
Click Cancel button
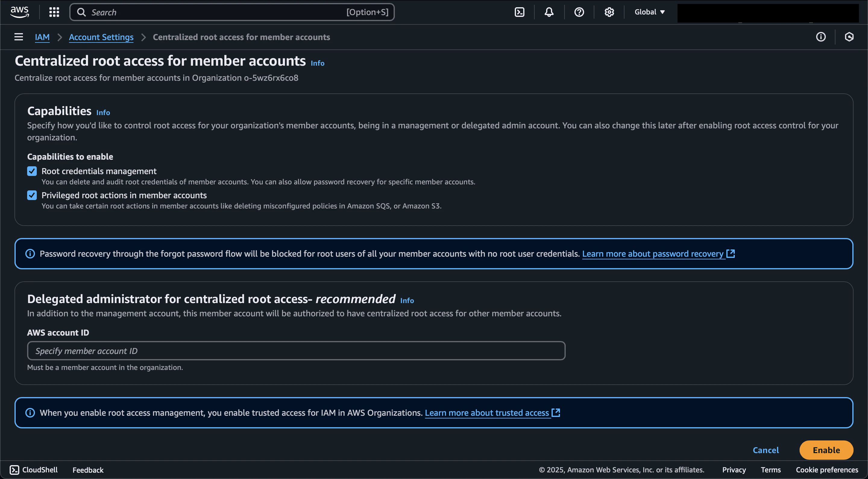pyautogui.click(x=766, y=450)
